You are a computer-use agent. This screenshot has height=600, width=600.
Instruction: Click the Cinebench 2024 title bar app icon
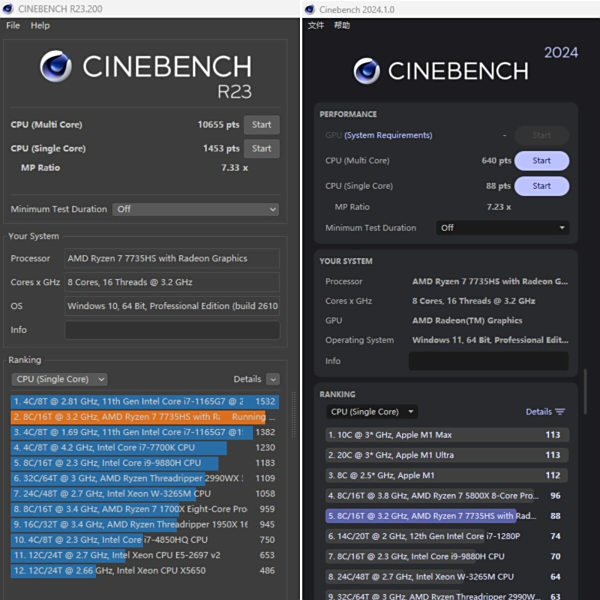(x=310, y=9)
